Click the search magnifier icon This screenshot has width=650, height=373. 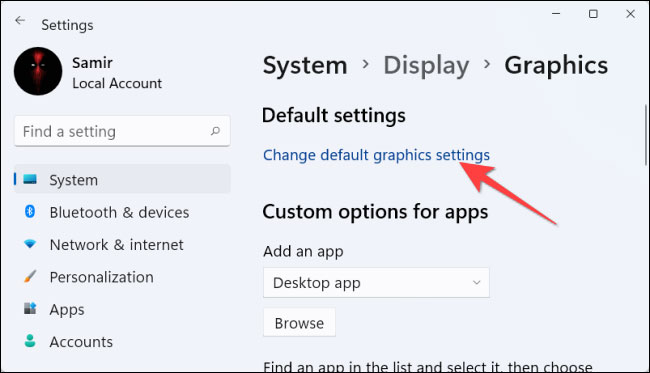point(215,131)
